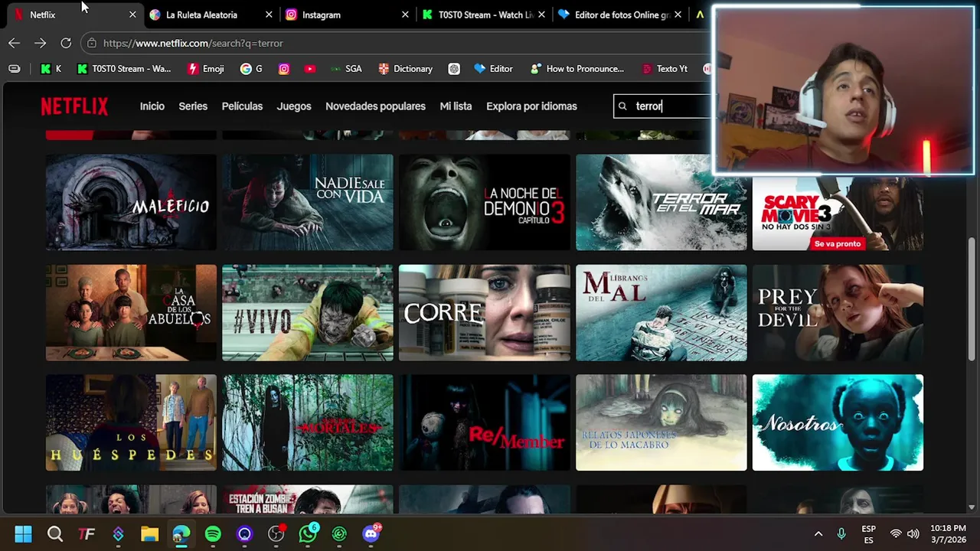Open the G Google bookmark
The image size is (980, 551).
click(251, 69)
